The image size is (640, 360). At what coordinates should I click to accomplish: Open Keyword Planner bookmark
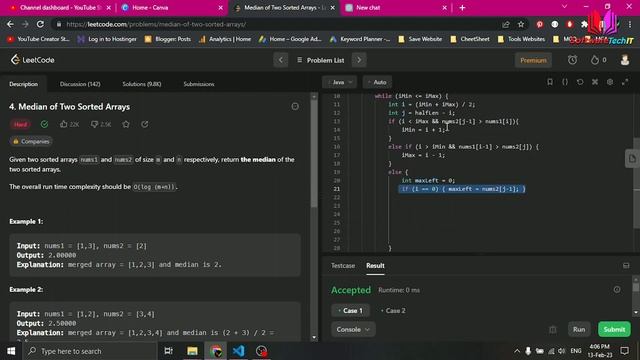(x=360, y=39)
